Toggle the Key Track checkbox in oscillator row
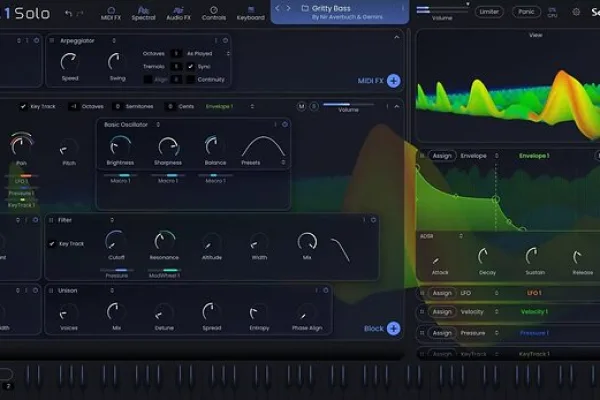Screen dimensions: 600x400 coord(23,106)
